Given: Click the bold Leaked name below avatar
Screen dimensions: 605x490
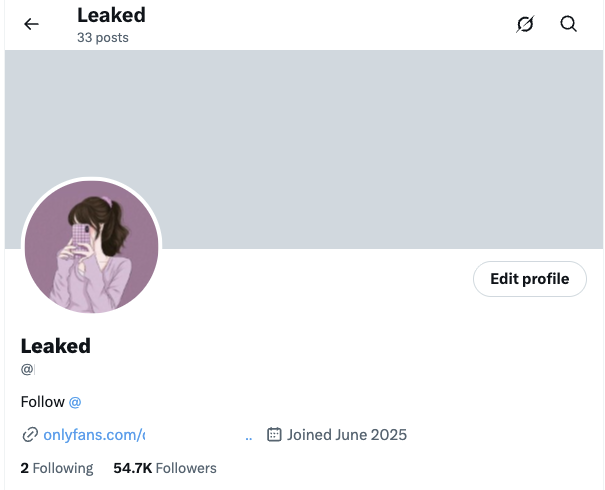Looking at the screenshot, I should click(56, 346).
